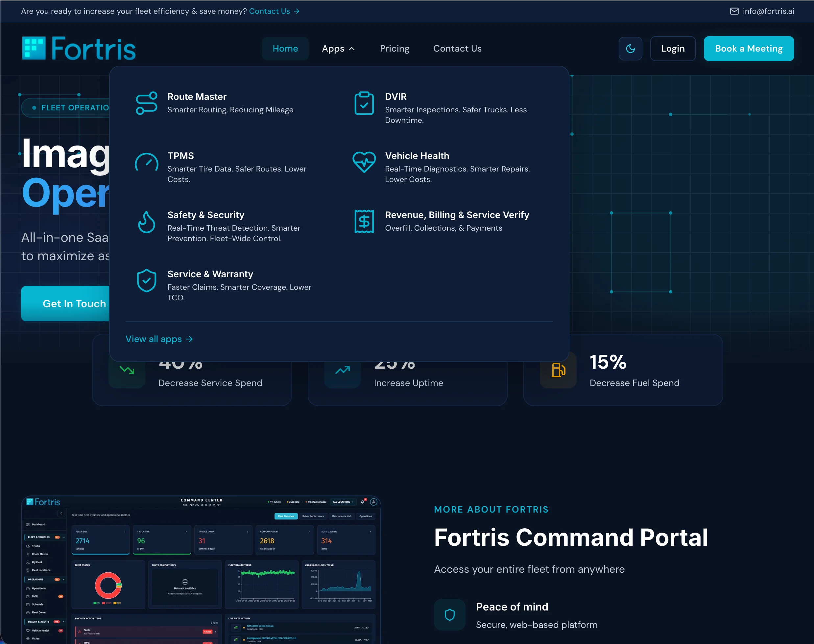814x644 pixels.
Task: Collapse sidebar chevron in dashboard image
Action: tap(61, 514)
